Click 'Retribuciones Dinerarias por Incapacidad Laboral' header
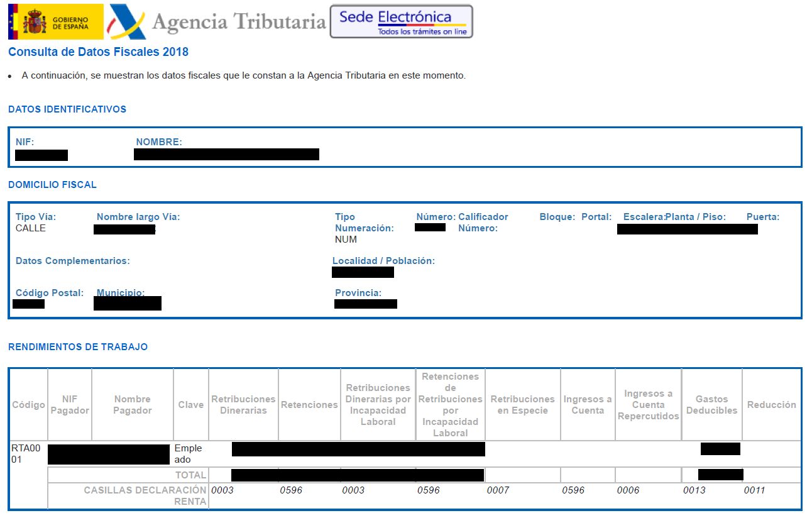This screenshot has width=812, height=518. tap(378, 405)
